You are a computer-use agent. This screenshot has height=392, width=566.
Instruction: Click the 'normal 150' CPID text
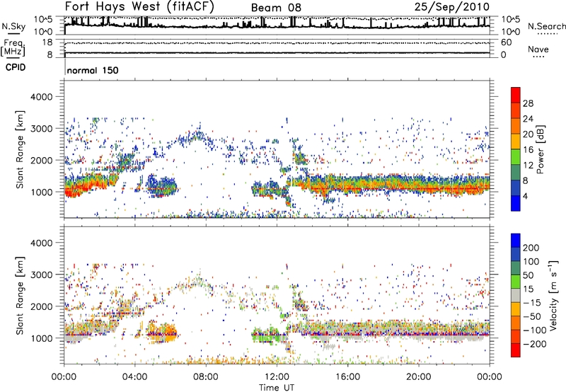pos(93,70)
